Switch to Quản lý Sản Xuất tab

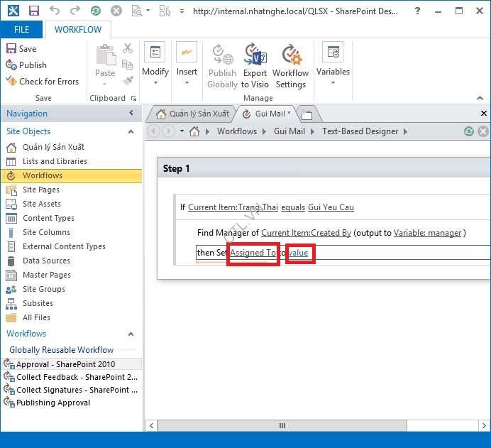192,114
